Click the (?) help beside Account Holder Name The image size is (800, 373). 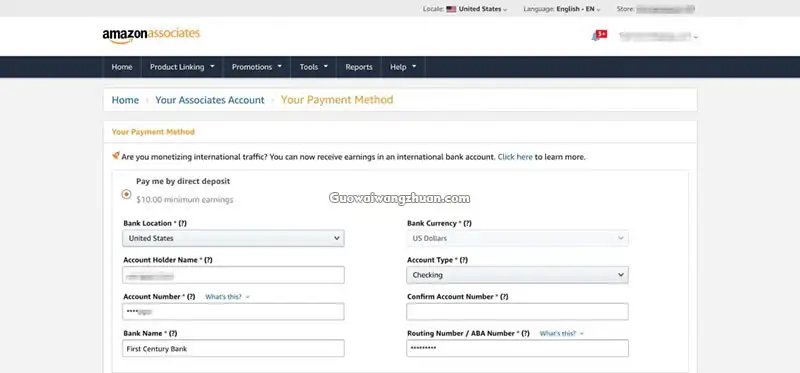(208, 260)
